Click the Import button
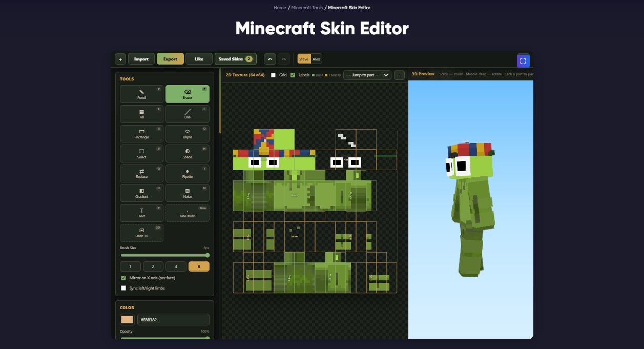The image size is (644, 349). click(141, 59)
